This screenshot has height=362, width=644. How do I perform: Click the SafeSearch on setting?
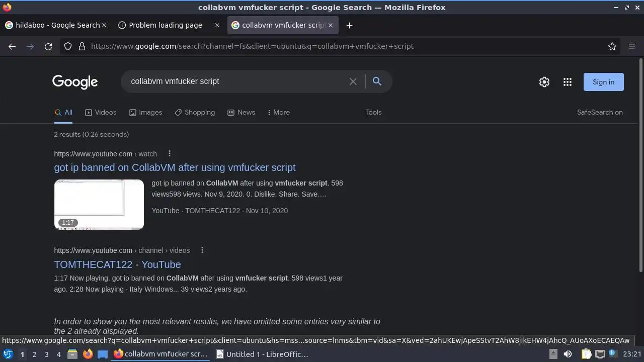600,113
